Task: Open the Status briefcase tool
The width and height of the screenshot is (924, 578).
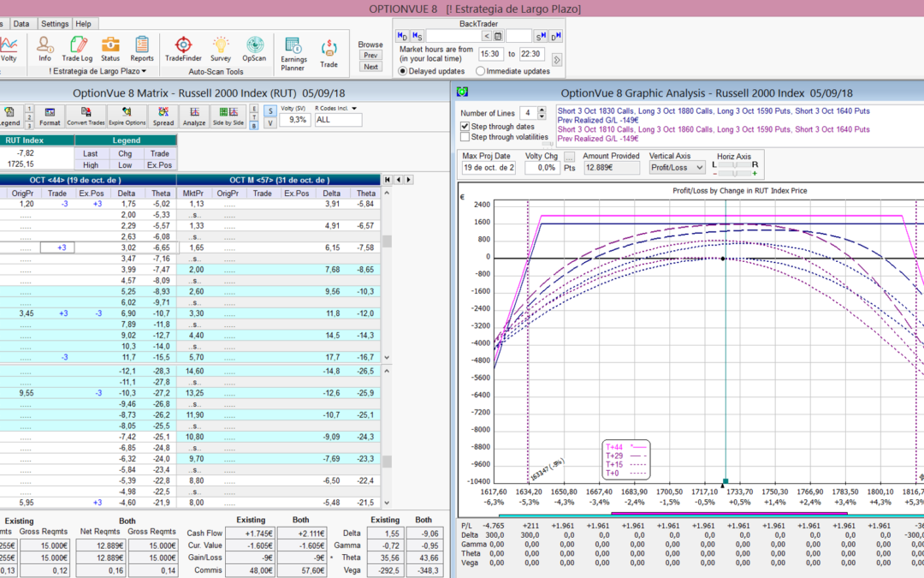Action: tap(110, 49)
